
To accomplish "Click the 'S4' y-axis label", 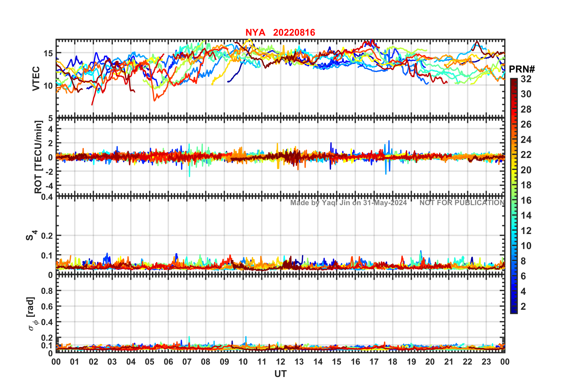I will (31, 235).
